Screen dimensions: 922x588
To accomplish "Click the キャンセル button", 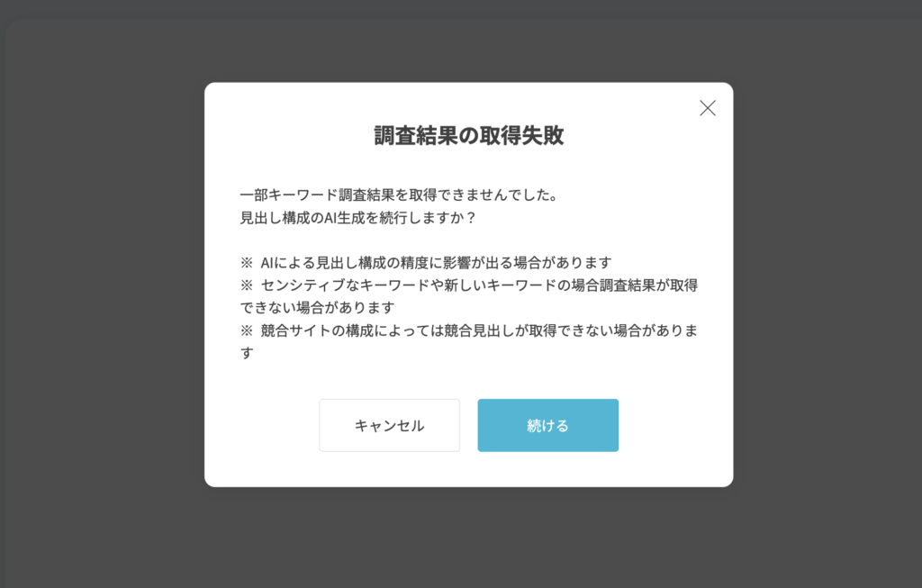I will [x=389, y=425].
